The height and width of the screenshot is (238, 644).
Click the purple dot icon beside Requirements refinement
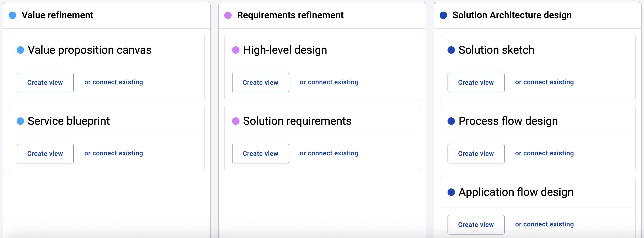pyautogui.click(x=228, y=16)
